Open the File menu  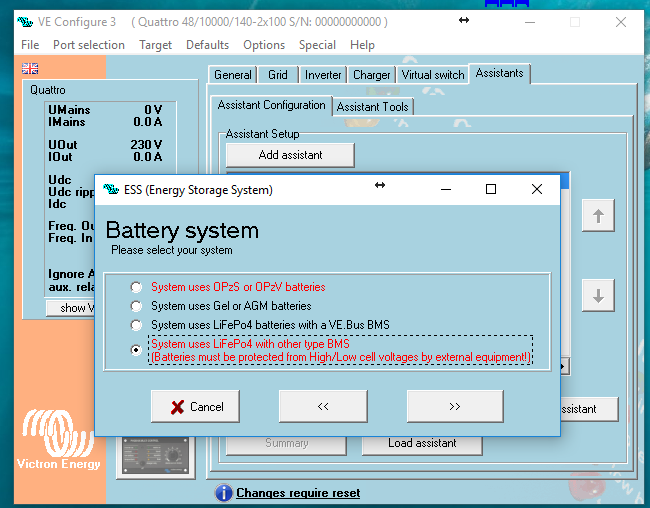click(x=30, y=45)
